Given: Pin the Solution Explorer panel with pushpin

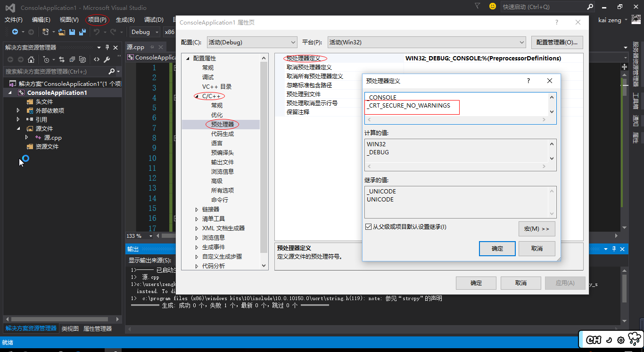Looking at the screenshot, I should click(107, 47).
